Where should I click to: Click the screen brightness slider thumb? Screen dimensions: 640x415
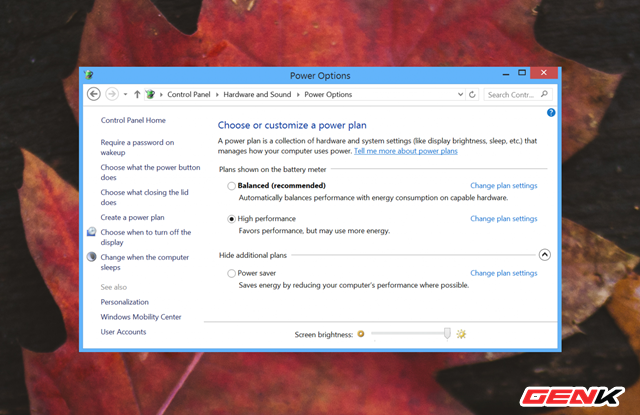click(x=447, y=333)
